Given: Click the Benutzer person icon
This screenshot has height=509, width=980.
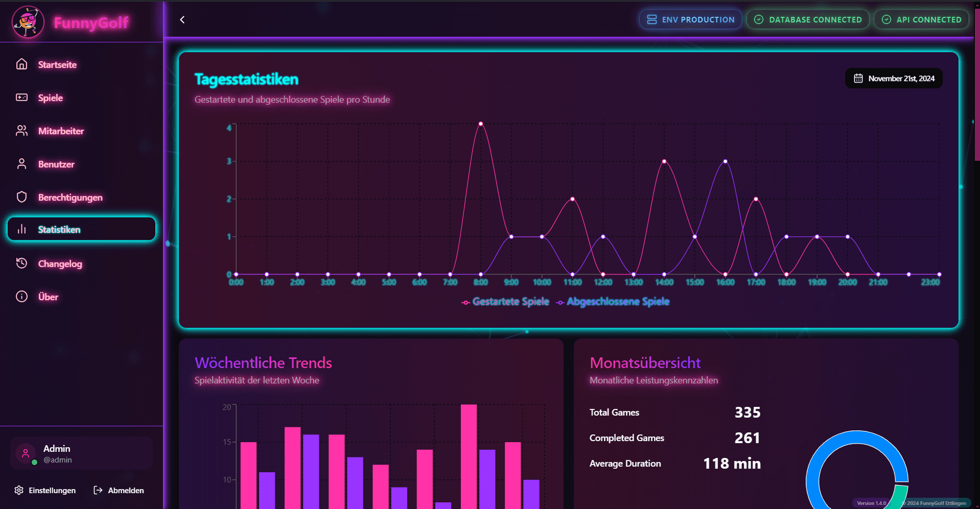Looking at the screenshot, I should coord(21,164).
